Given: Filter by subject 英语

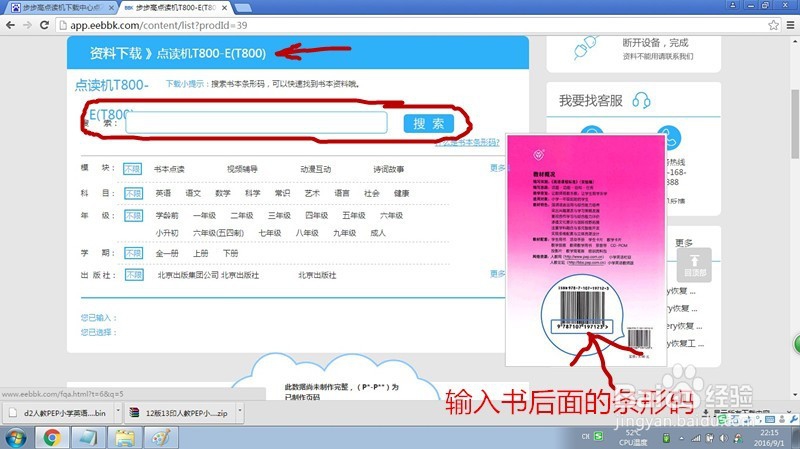Looking at the screenshot, I should click(163, 193).
